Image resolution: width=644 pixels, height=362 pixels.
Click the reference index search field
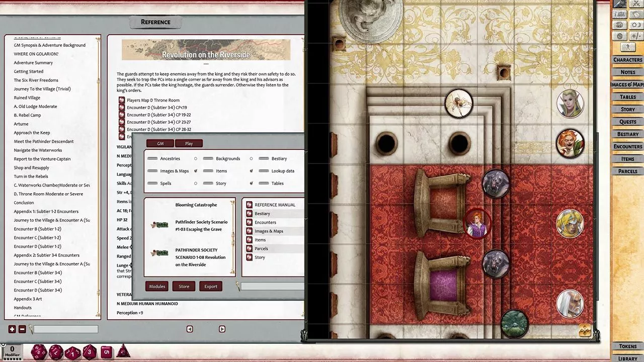coord(66,329)
